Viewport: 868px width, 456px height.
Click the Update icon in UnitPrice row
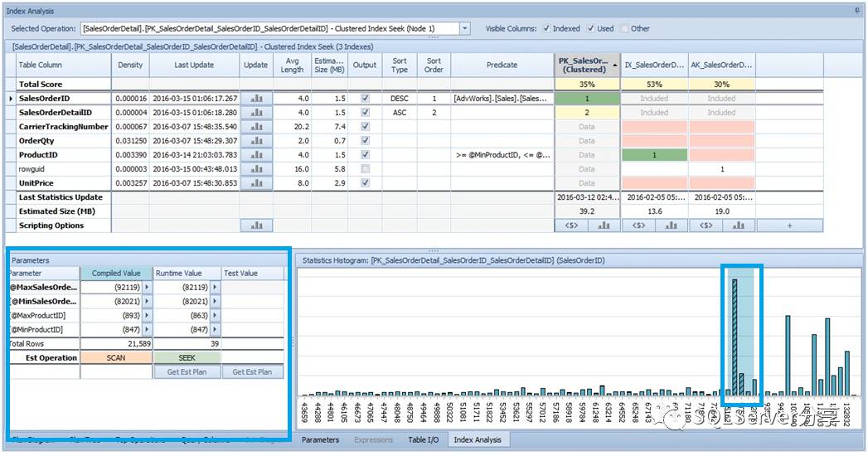pyautogui.click(x=255, y=183)
